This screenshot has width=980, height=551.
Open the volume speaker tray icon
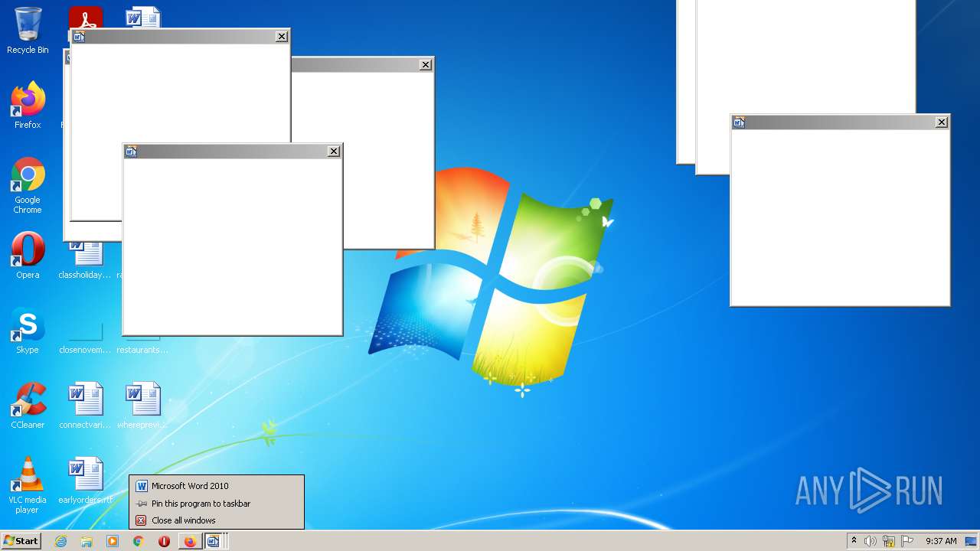click(x=871, y=541)
